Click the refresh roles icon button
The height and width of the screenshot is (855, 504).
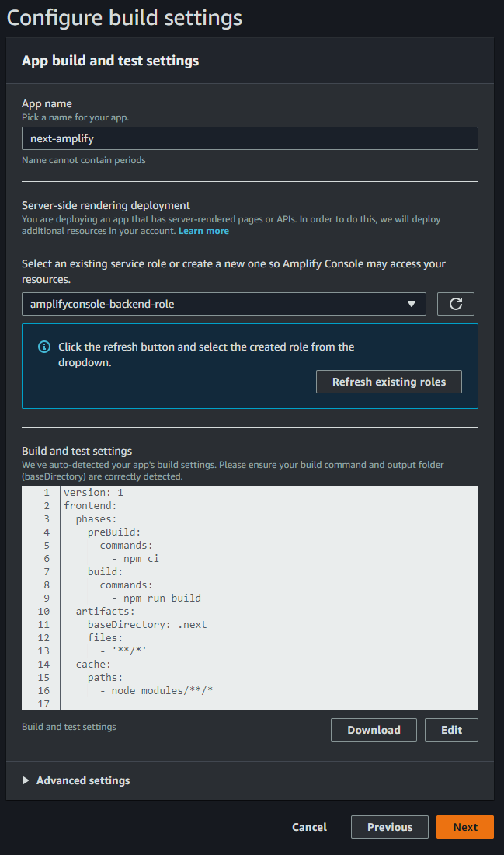click(x=456, y=304)
